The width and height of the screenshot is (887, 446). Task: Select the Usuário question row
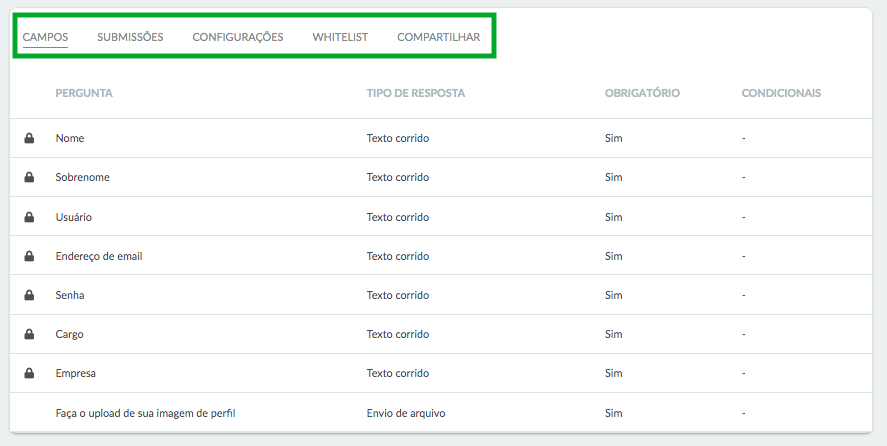click(441, 217)
